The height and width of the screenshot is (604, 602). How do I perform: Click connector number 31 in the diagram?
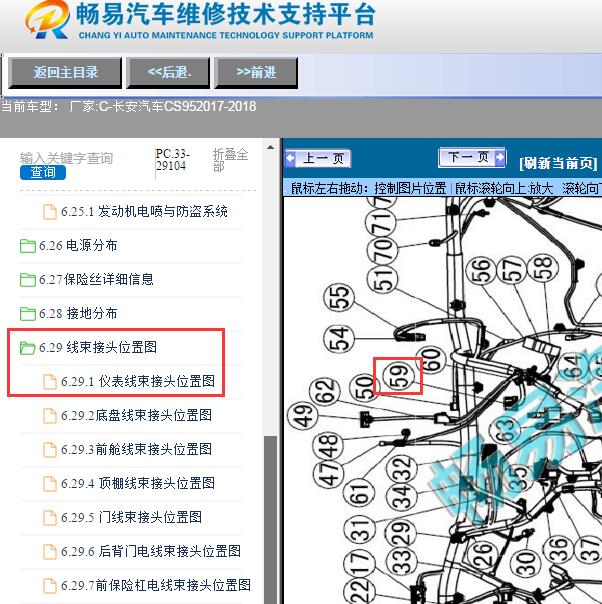tap(359, 530)
